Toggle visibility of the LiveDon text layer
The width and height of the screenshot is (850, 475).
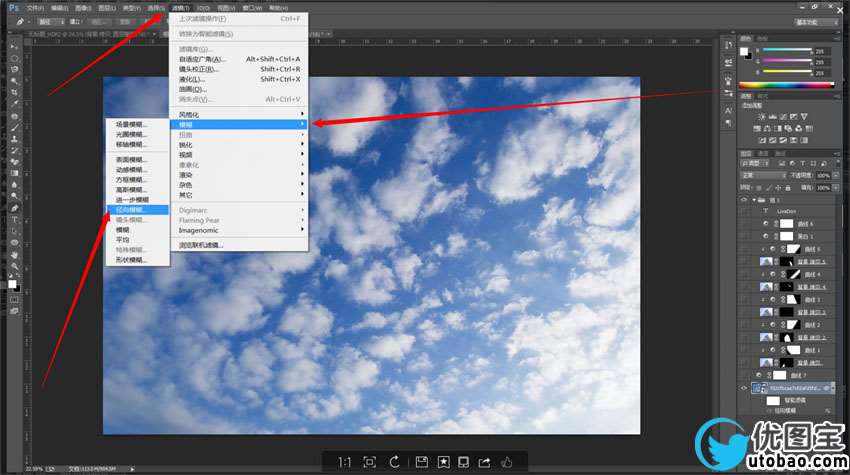(744, 211)
